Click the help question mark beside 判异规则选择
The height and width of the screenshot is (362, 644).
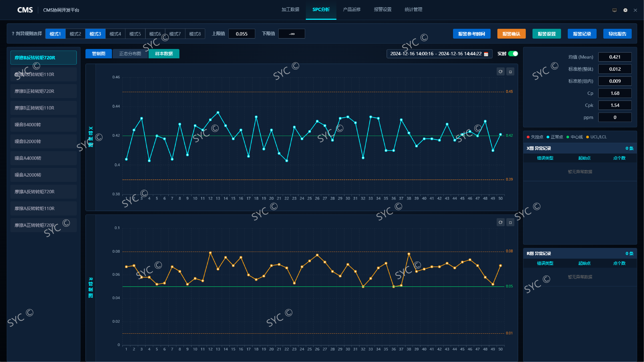[x=13, y=33]
